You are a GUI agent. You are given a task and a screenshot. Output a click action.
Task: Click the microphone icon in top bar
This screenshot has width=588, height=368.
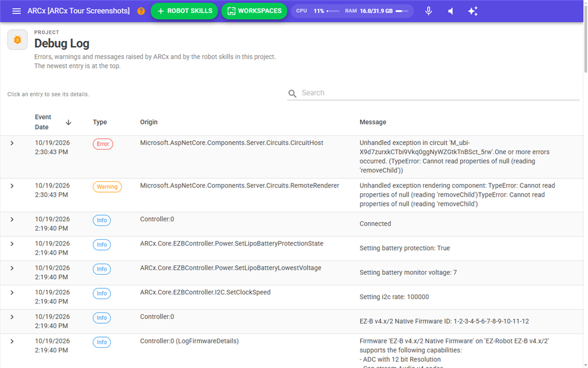(428, 11)
